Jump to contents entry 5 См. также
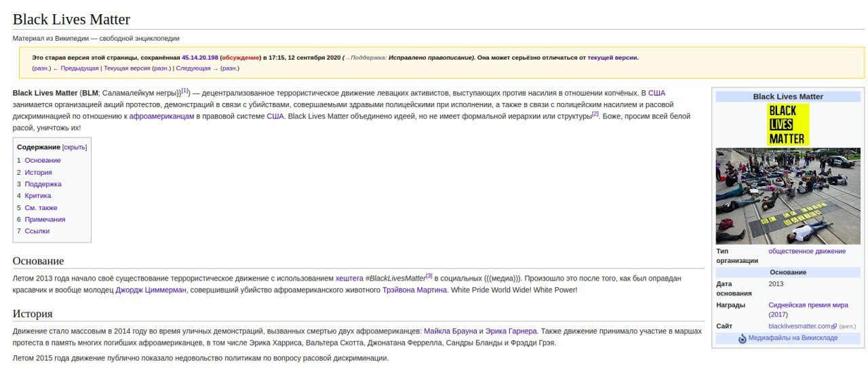This screenshot has height=368, width=868. click(x=41, y=208)
